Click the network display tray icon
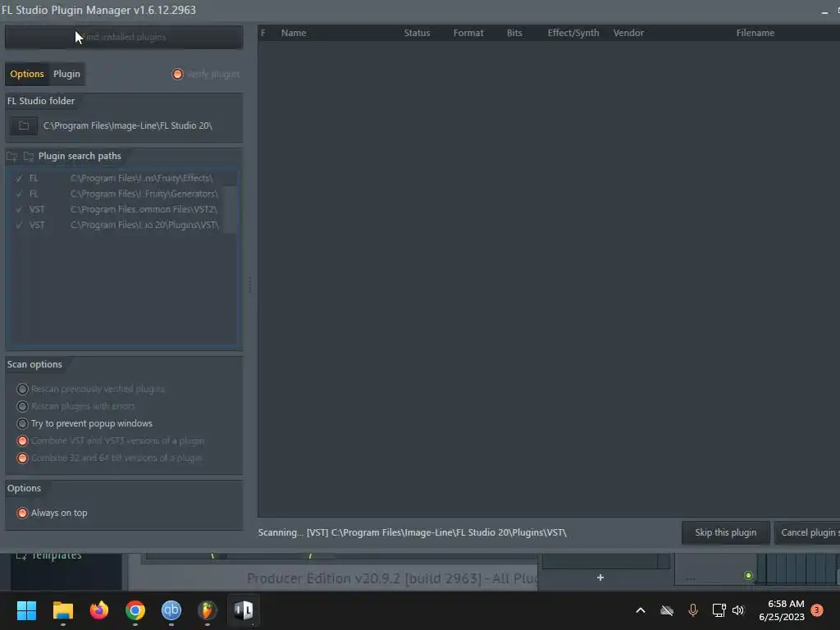 pyautogui.click(x=719, y=610)
